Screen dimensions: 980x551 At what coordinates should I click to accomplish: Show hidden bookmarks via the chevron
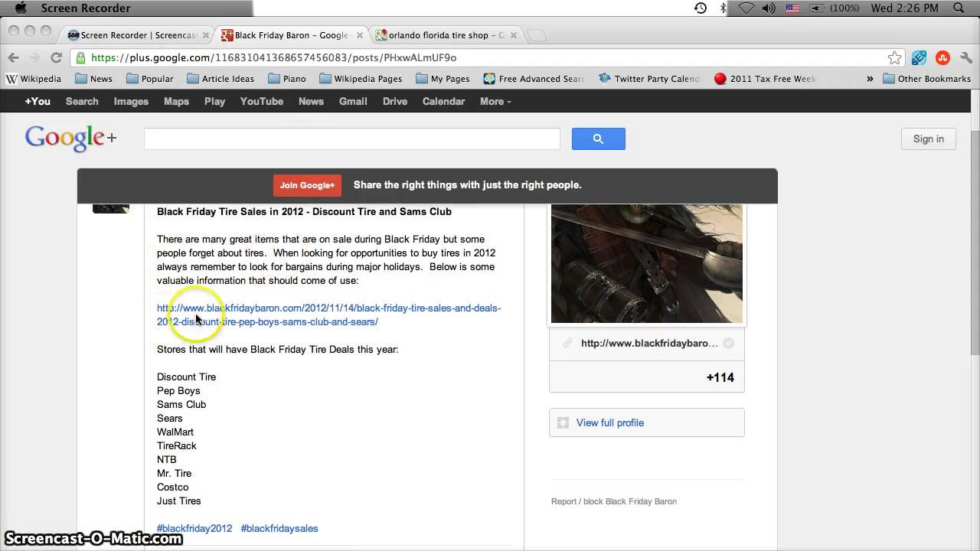[x=870, y=79]
